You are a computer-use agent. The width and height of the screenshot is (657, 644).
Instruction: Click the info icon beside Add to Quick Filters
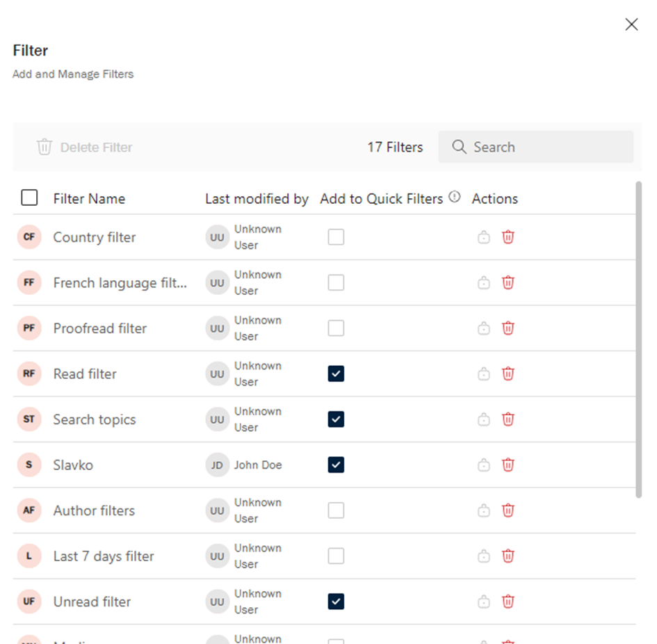(455, 198)
